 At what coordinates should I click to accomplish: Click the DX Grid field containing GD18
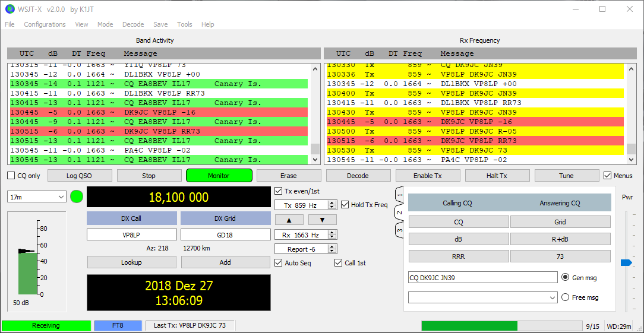tap(226, 234)
